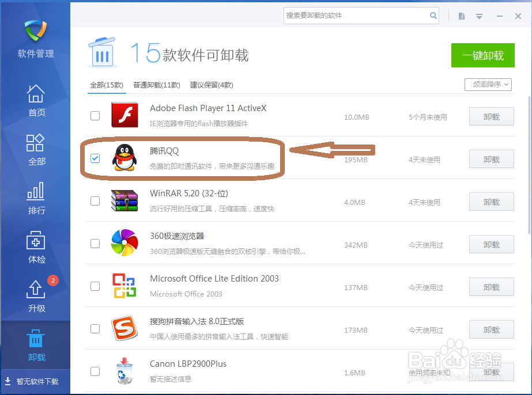Screen dimensions: 532x395
Task: Check the WinRAR 5.20 checkbox
Action: [x=95, y=201]
